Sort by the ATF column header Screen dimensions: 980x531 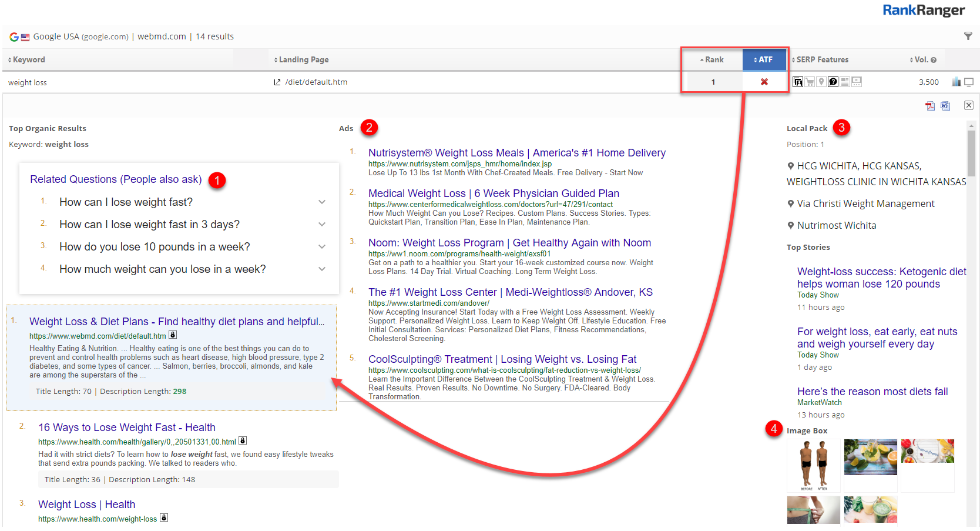pos(764,60)
